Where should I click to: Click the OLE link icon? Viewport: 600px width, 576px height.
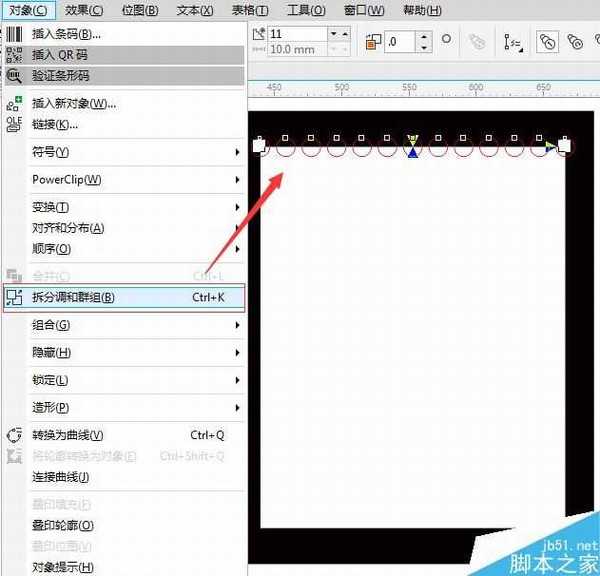point(14,124)
